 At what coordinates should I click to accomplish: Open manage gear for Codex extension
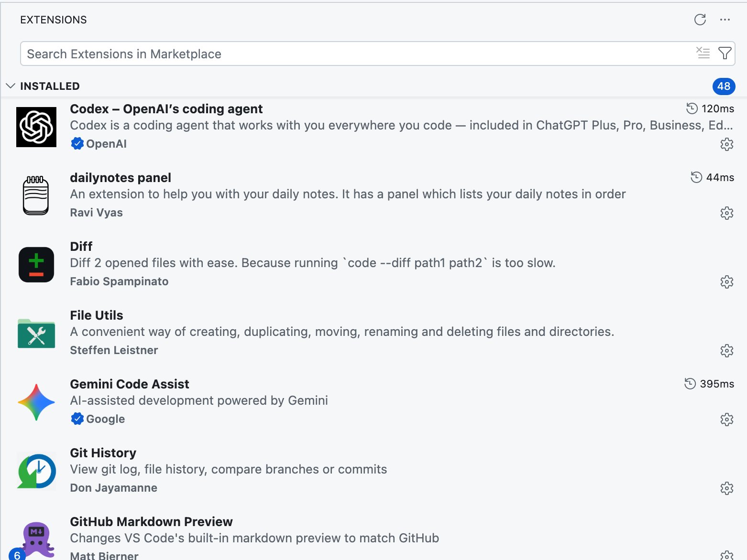click(727, 144)
